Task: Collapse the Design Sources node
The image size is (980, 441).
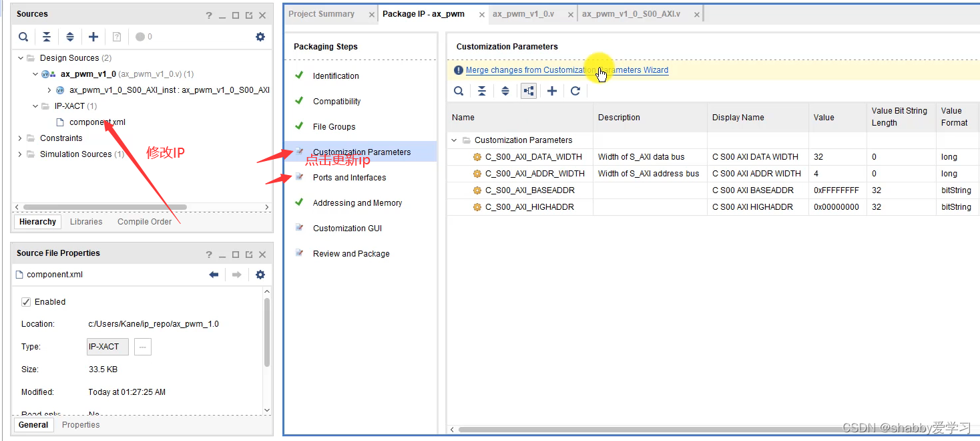Action: click(x=21, y=58)
